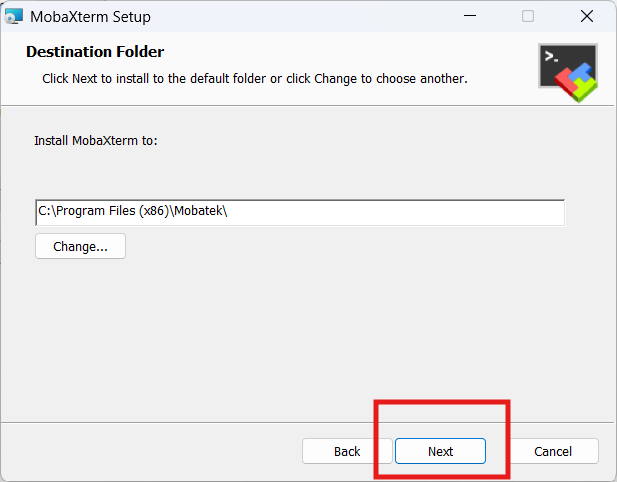Click the colored cubes in the logo
The width and height of the screenshot is (617, 482).
pos(578,84)
